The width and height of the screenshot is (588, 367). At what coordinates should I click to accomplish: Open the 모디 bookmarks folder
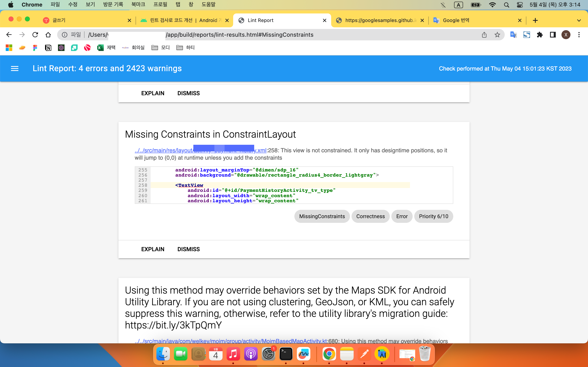(161, 48)
